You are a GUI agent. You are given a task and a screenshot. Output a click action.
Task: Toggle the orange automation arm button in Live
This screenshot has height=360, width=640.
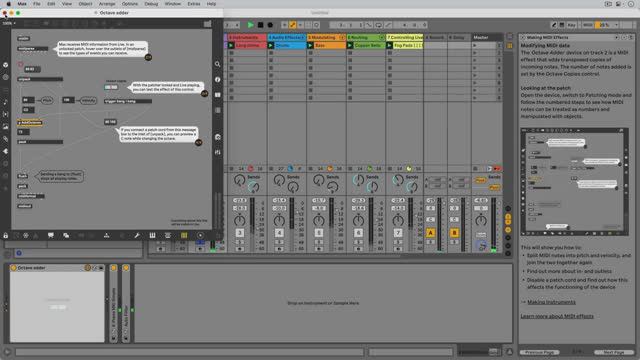pos(292,25)
